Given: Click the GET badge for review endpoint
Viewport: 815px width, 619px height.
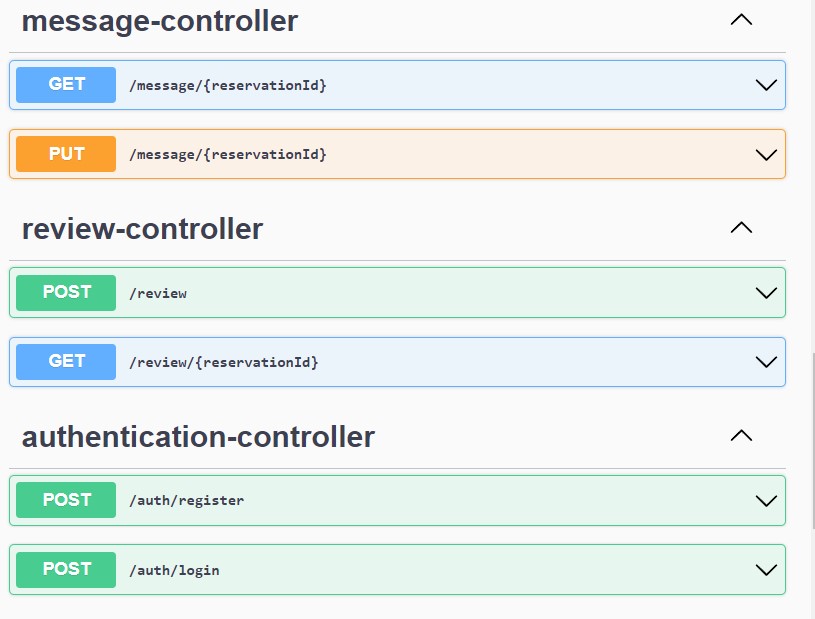Looking at the screenshot, I should pos(66,362).
